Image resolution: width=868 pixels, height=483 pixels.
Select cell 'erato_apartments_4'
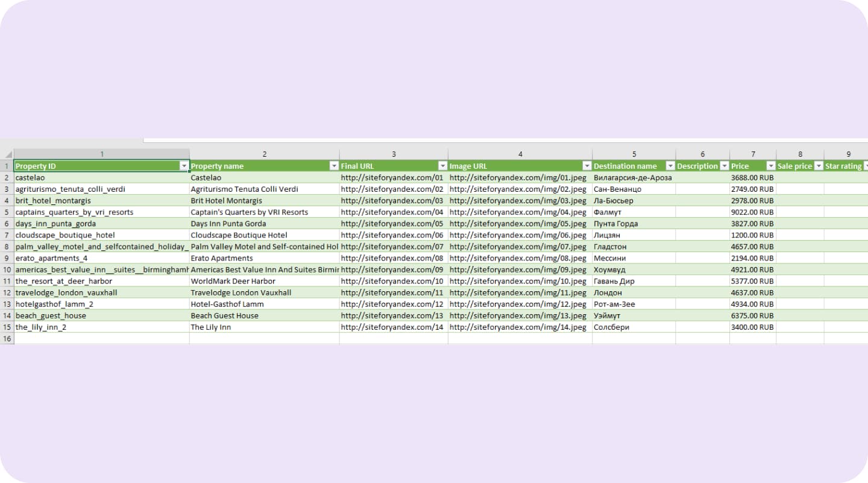point(101,258)
